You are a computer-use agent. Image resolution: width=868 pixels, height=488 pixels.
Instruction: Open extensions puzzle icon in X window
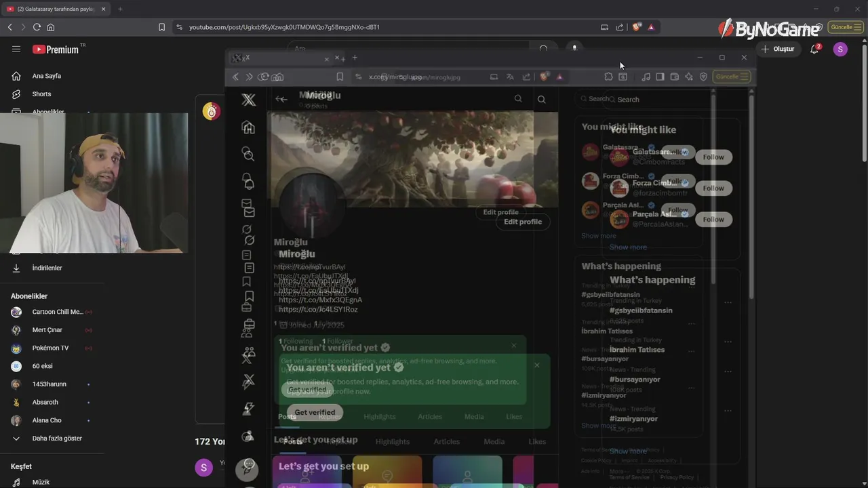click(608, 77)
